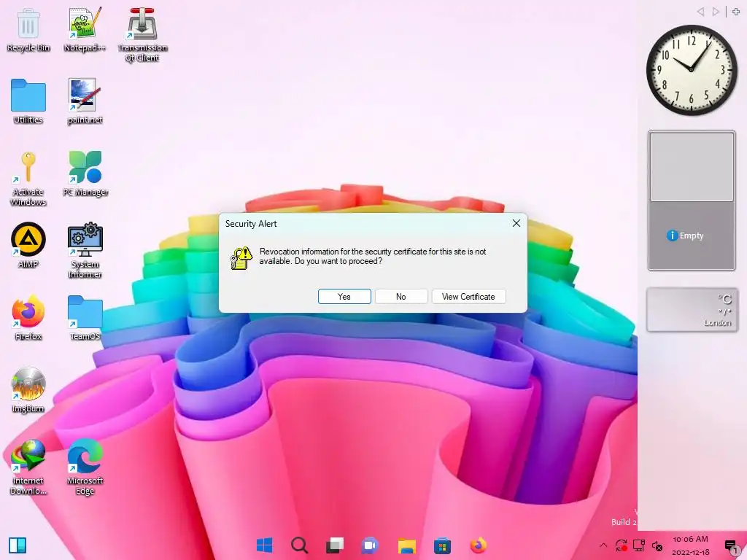
Task: Open the System Informer desktop shortcut
Action: (x=85, y=250)
